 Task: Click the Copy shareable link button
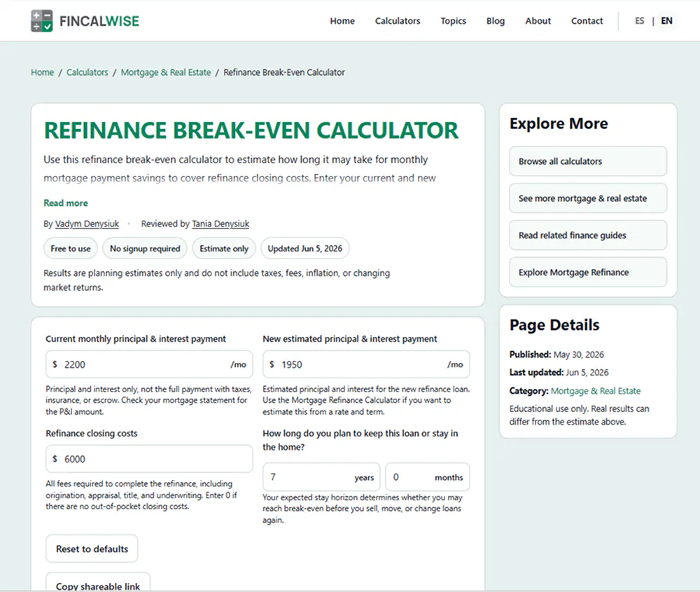pyautogui.click(x=98, y=583)
